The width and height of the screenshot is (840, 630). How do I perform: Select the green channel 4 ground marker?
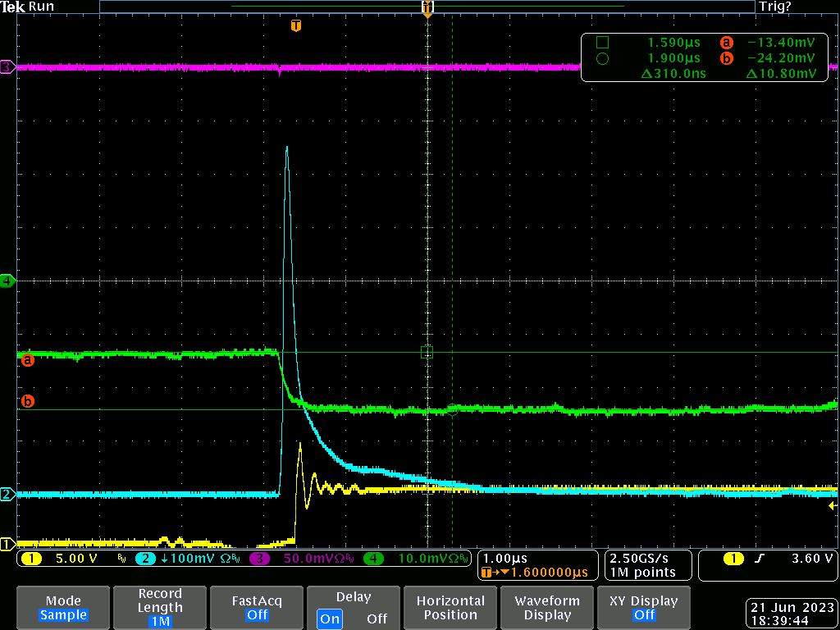point(7,281)
